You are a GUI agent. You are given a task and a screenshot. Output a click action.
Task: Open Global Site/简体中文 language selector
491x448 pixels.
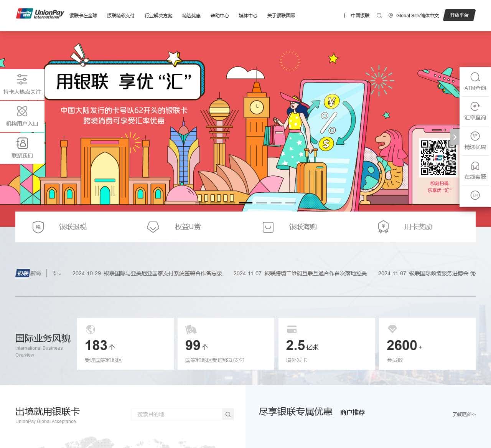pos(417,16)
